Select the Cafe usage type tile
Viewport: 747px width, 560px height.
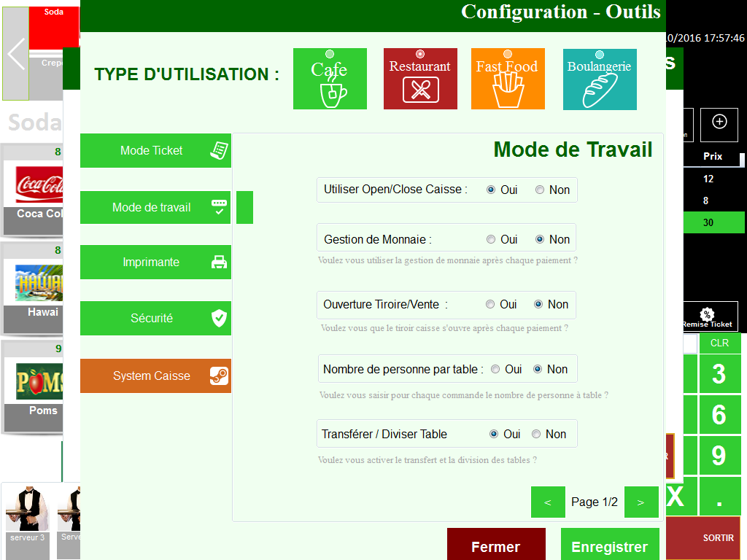(x=330, y=79)
